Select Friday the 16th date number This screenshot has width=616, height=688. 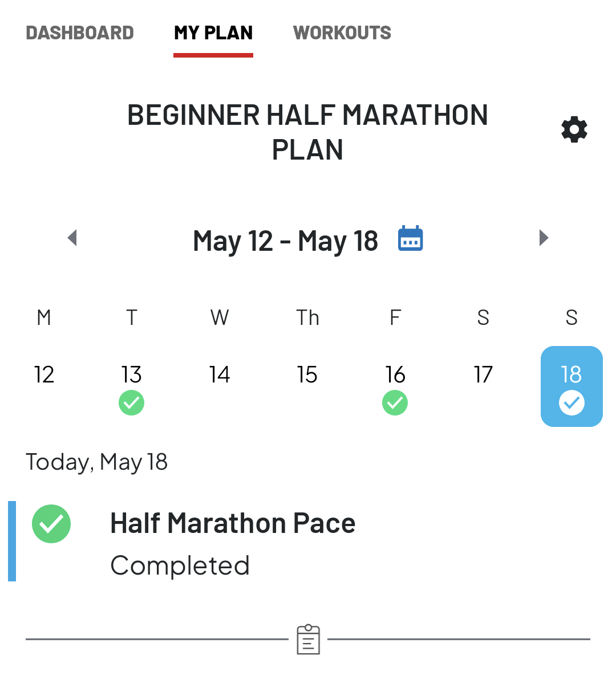(x=395, y=374)
